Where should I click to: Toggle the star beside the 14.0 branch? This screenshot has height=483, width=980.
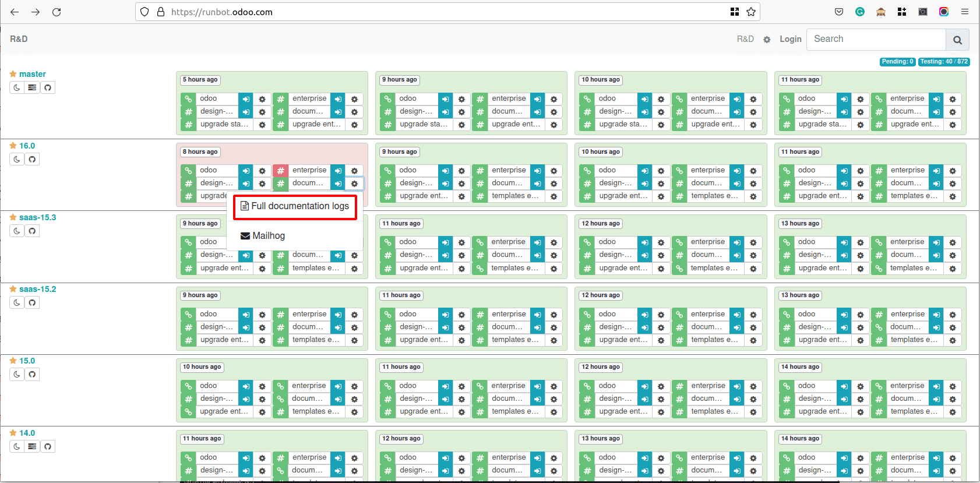[x=13, y=433]
